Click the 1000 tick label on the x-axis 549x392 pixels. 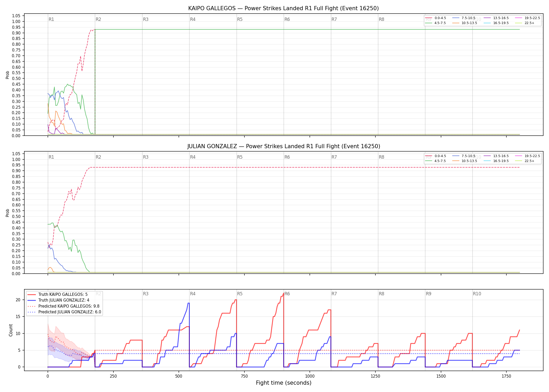pos(310,376)
